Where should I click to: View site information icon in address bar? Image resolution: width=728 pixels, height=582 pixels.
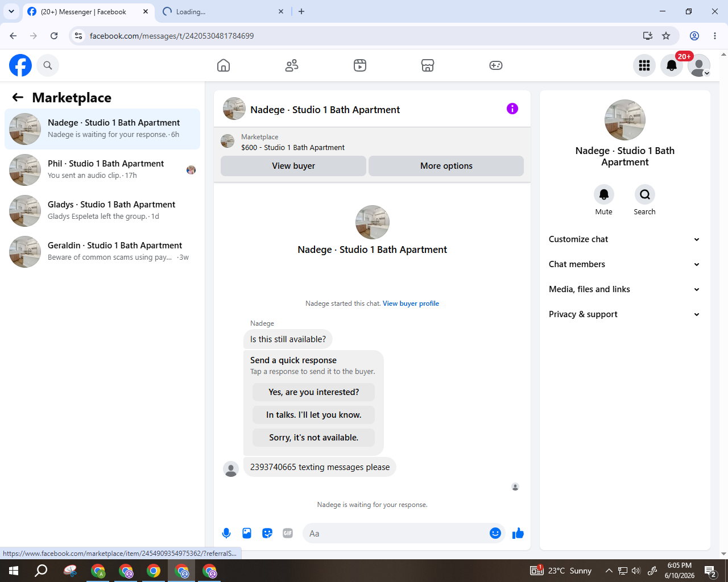click(x=78, y=36)
